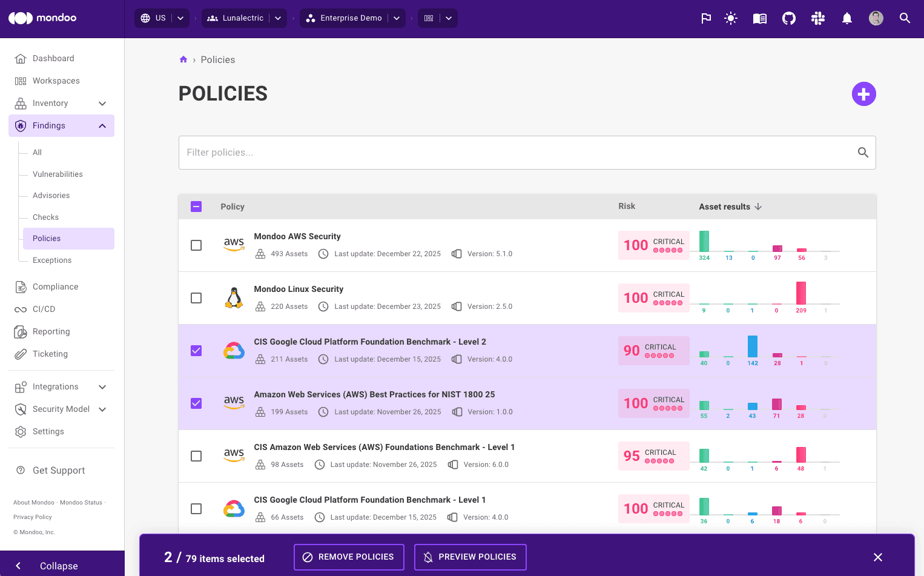Open the documentation book icon

(759, 18)
